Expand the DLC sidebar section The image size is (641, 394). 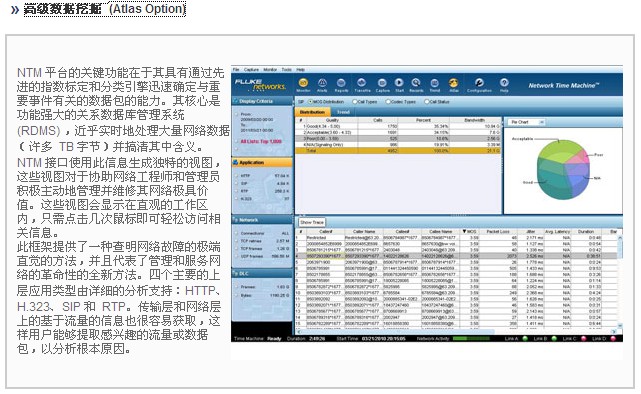(x=262, y=273)
